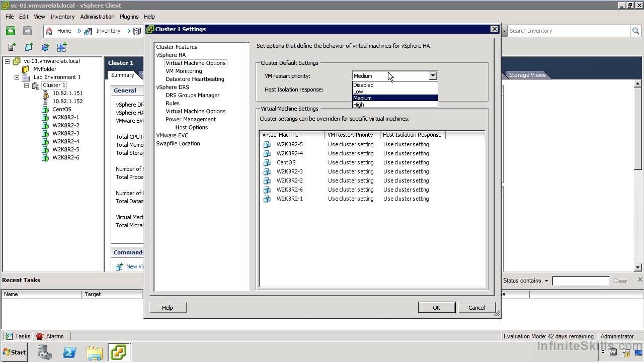The width and height of the screenshot is (644, 362).
Task: Click the Inventory breadcrumb in the navigation bar
Action: pos(108,31)
